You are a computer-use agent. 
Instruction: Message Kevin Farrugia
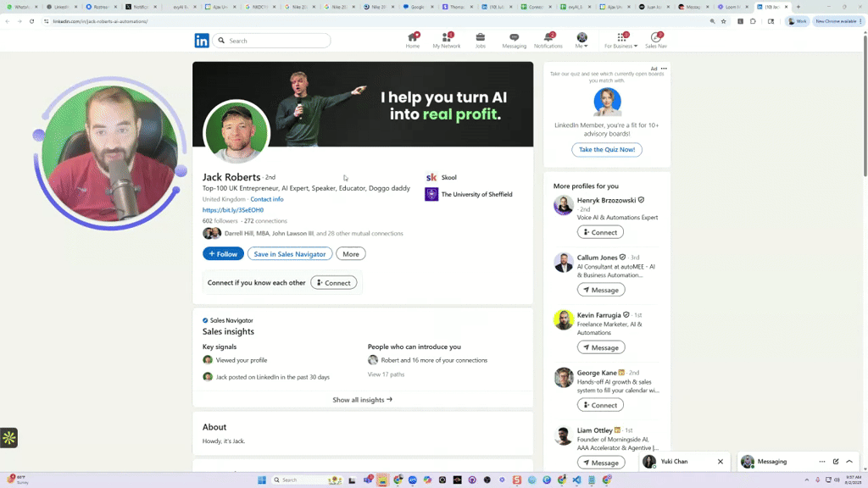601,347
